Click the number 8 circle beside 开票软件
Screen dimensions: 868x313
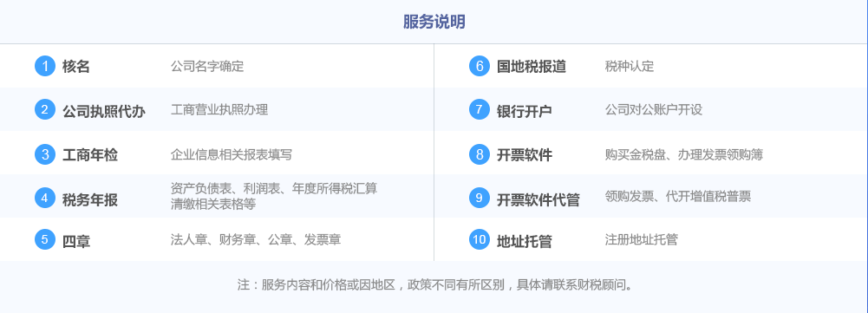pos(480,154)
